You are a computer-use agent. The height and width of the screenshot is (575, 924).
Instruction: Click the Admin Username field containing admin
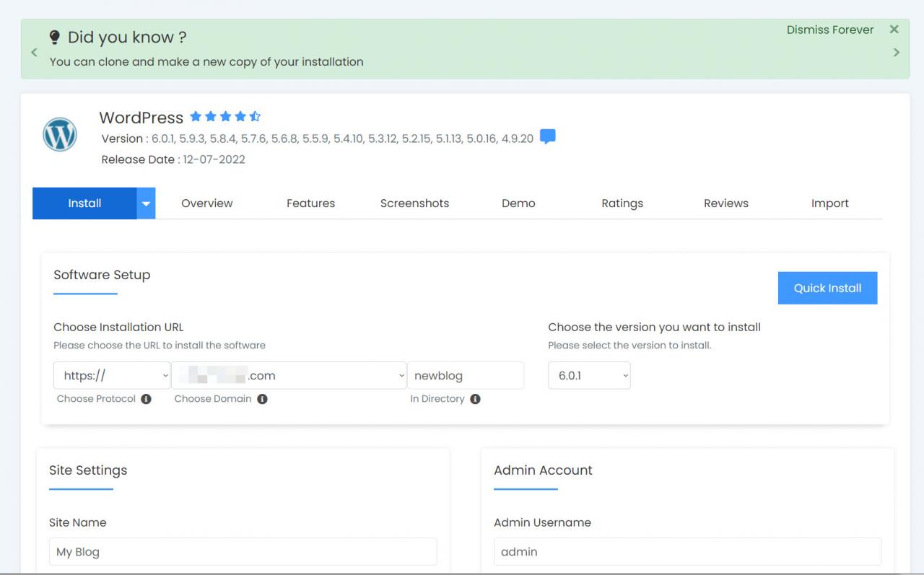tap(688, 551)
